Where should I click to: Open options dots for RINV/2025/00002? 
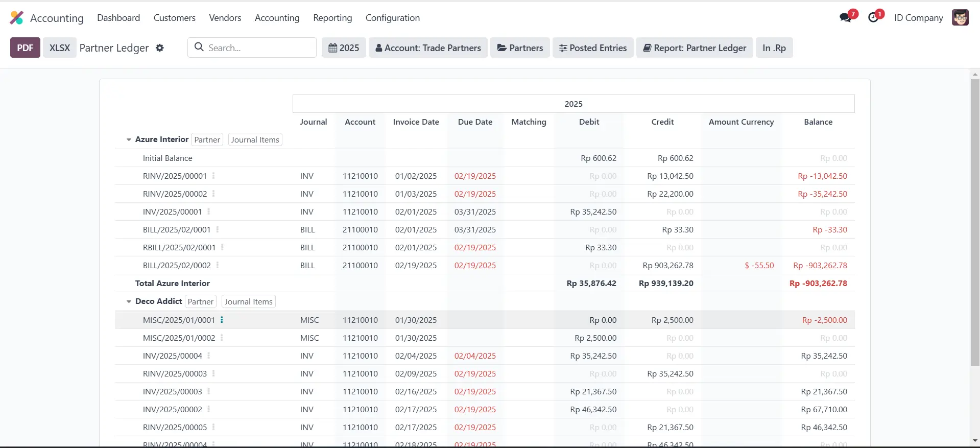[x=213, y=194]
